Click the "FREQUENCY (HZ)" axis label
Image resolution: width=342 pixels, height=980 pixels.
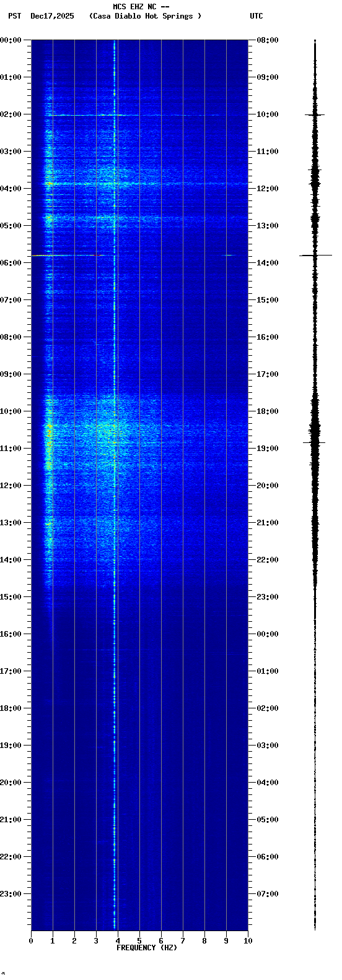(146, 948)
